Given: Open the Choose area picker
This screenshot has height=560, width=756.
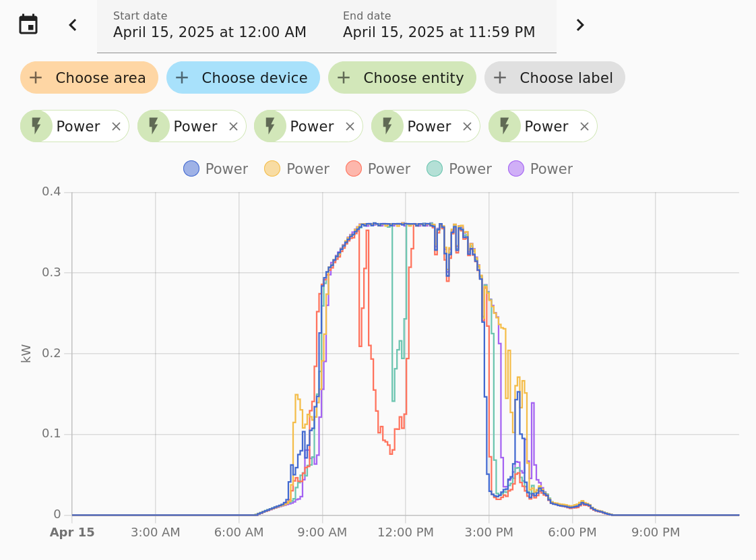Looking at the screenshot, I should coord(89,77).
